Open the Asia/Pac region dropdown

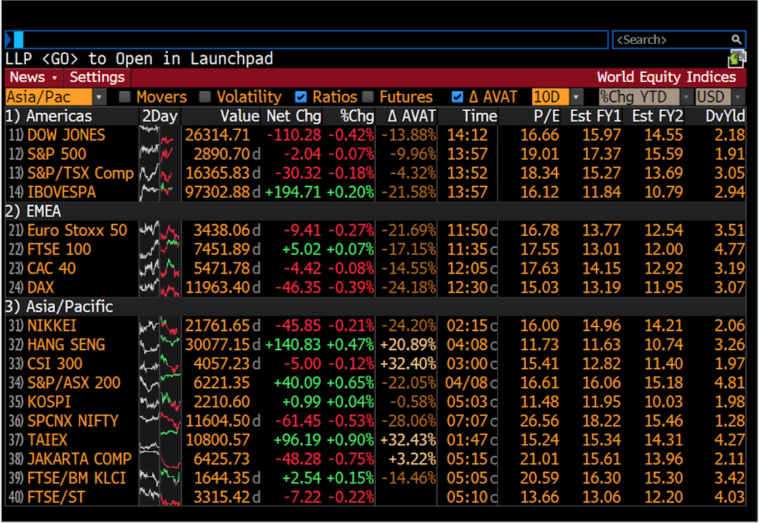click(99, 97)
